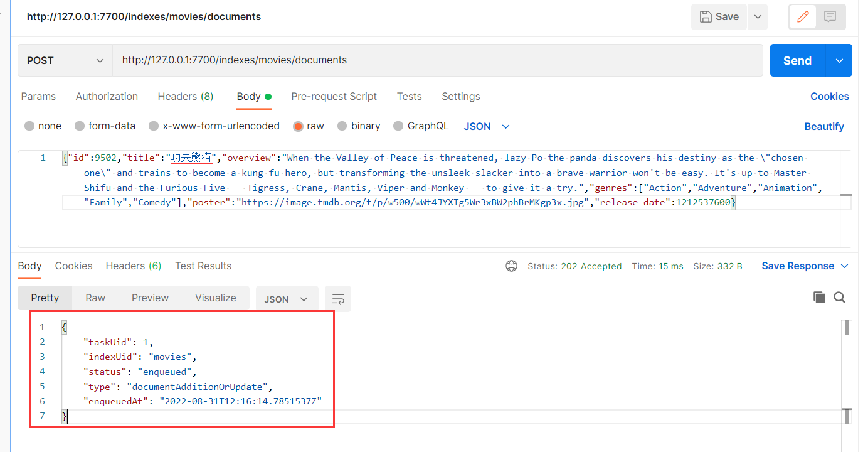Switch to the Authorization tab
The width and height of the screenshot is (868, 452).
(x=107, y=97)
